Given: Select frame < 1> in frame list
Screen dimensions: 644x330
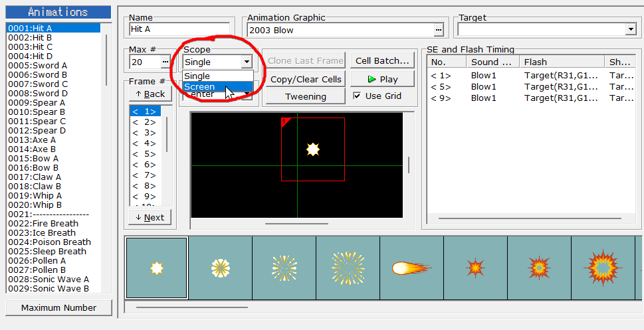Looking at the screenshot, I should click(x=146, y=112).
